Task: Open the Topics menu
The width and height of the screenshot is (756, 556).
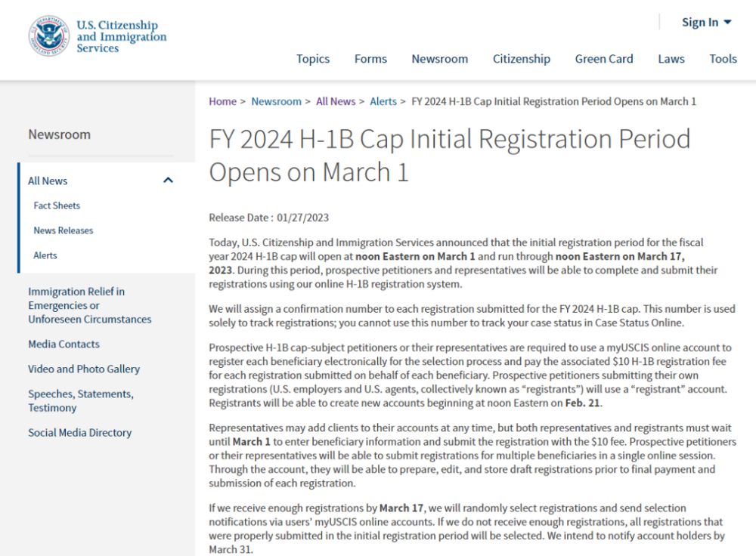Action: click(x=312, y=59)
